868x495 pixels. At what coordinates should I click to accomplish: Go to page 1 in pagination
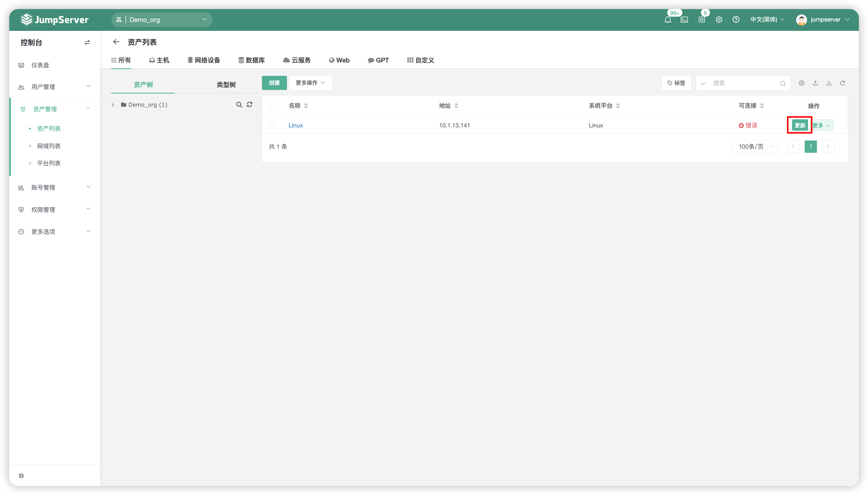[811, 147]
